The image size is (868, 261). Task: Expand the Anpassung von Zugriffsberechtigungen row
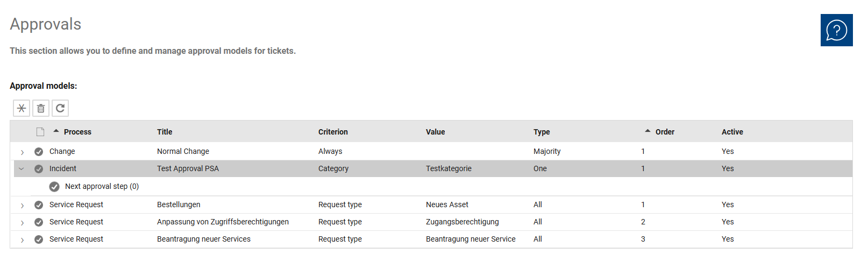pos(22,223)
